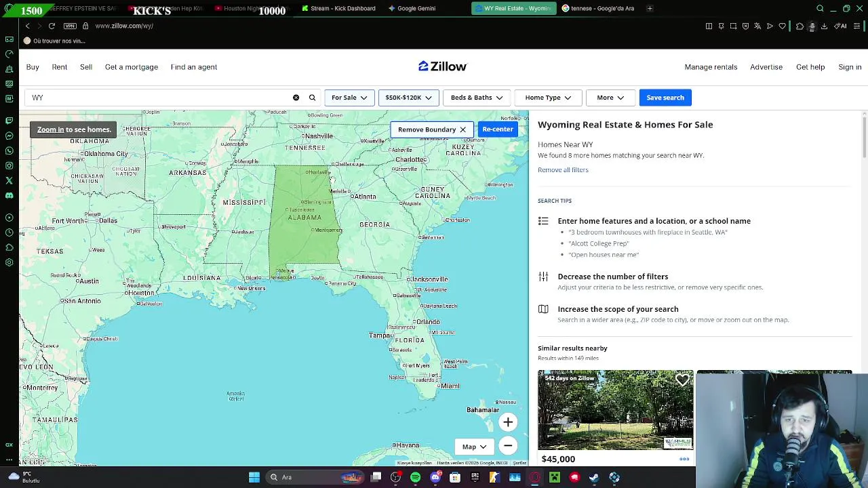Screen dimensions: 868x488
Task: Open WhatsApp in the browser sidebar
Action: (x=9, y=150)
